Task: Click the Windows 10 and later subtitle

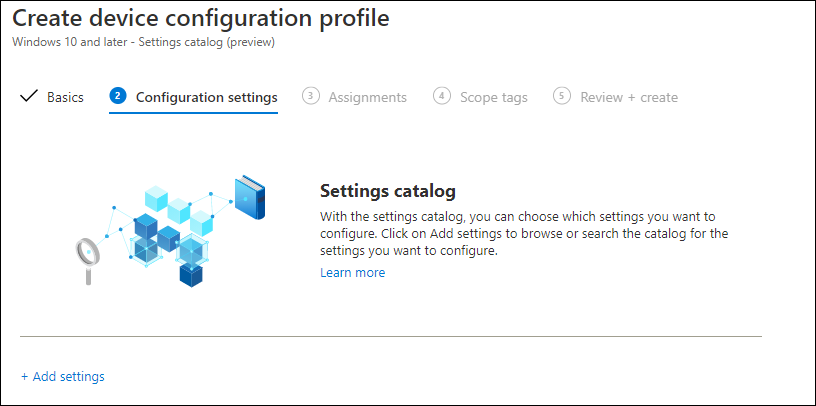Action: coord(143,42)
